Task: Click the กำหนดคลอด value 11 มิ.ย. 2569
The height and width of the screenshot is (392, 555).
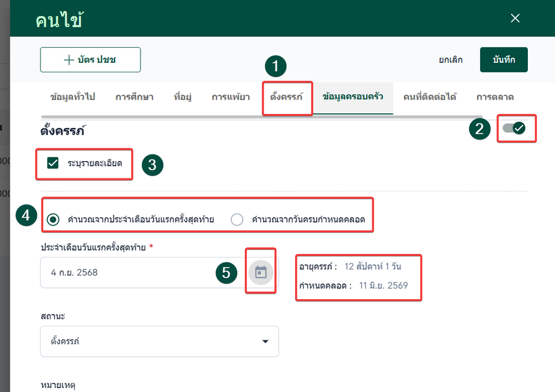Action: [383, 285]
